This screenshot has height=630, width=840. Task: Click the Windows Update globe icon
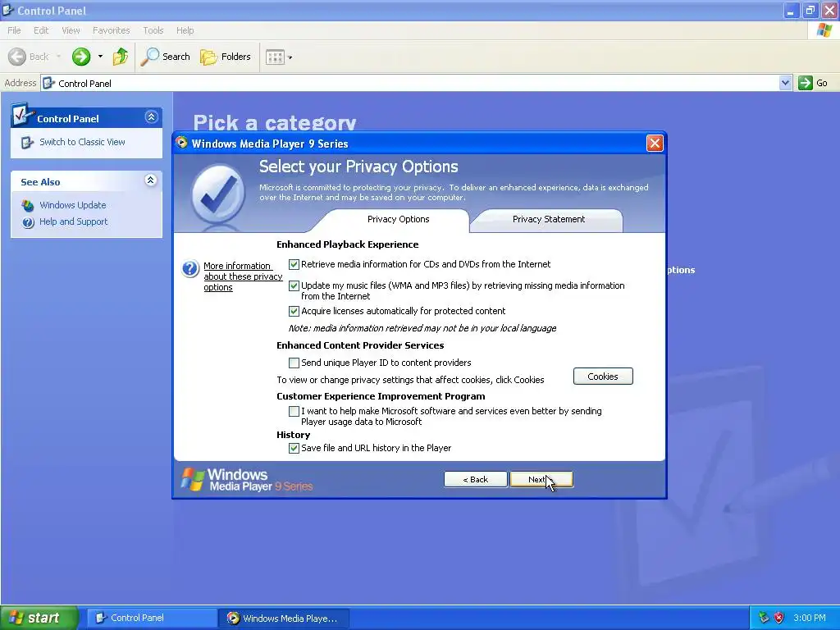pyautogui.click(x=28, y=205)
